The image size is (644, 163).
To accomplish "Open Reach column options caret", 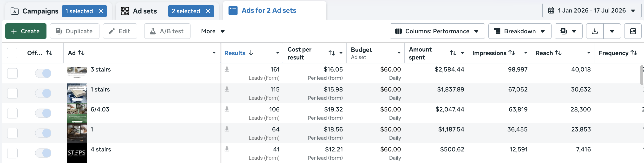I will (589, 53).
